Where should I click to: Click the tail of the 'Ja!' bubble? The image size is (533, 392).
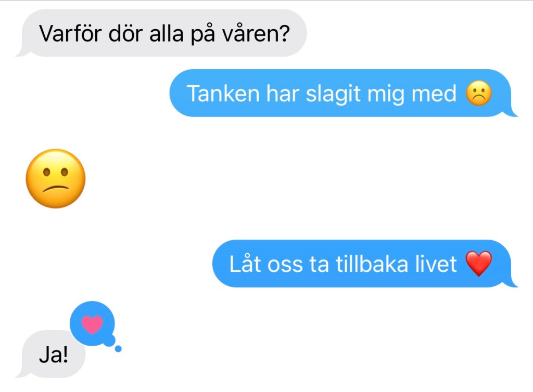(23, 374)
